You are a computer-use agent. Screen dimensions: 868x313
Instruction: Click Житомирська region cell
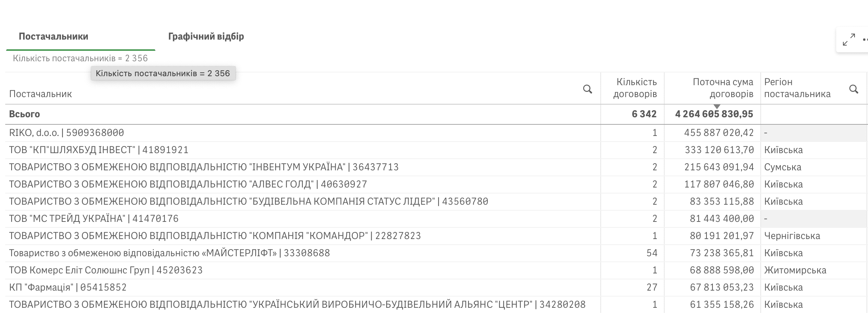coord(795,270)
